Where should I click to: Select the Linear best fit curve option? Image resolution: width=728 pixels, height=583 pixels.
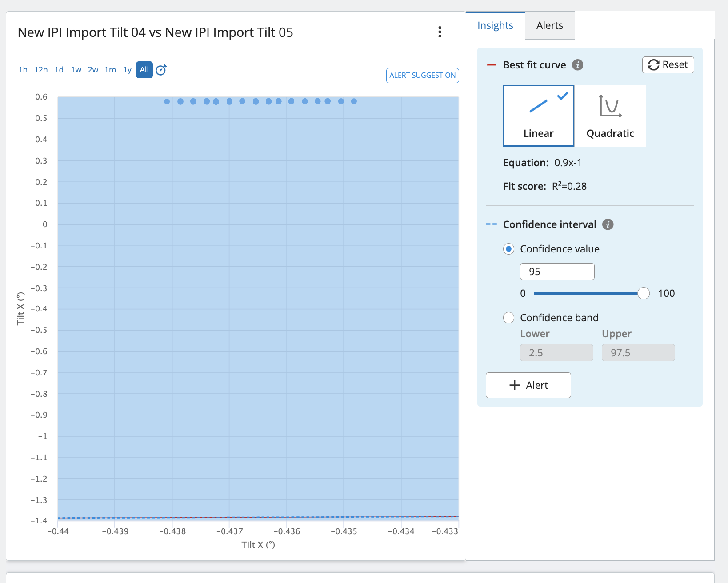point(538,116)
